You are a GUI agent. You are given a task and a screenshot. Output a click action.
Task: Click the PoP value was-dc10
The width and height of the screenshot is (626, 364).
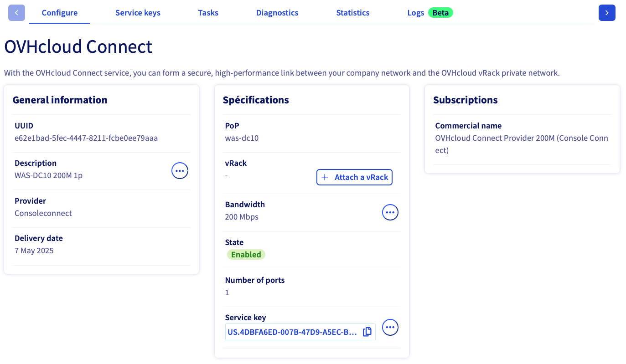[x=242, y=138]
